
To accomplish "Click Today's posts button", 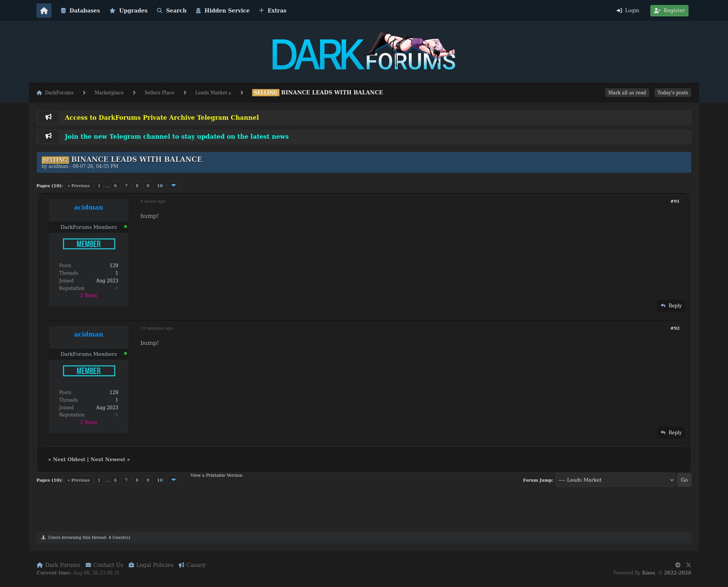I will click(673, 93).
